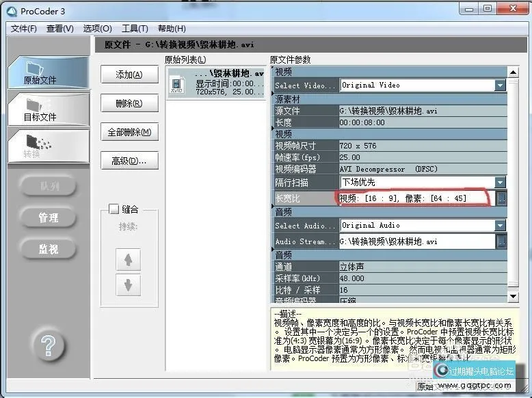Toggle the 缝合 stitch checkbox

coord(114,209)
